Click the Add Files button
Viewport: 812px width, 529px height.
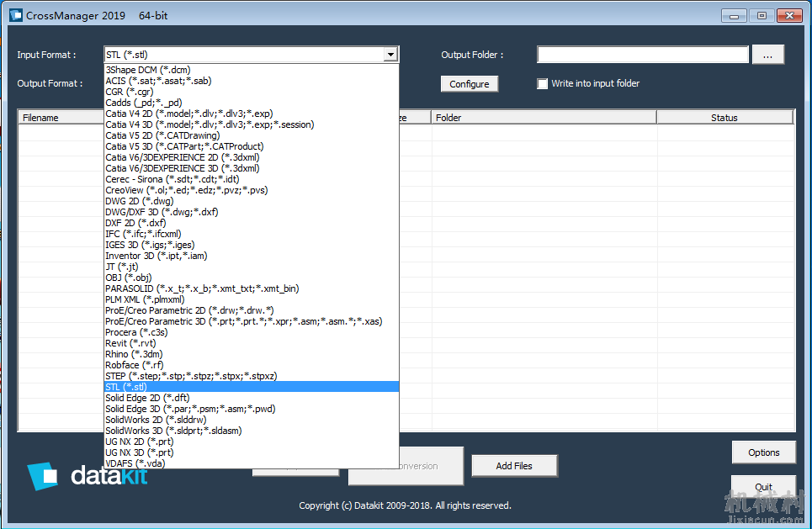point(514,466)
